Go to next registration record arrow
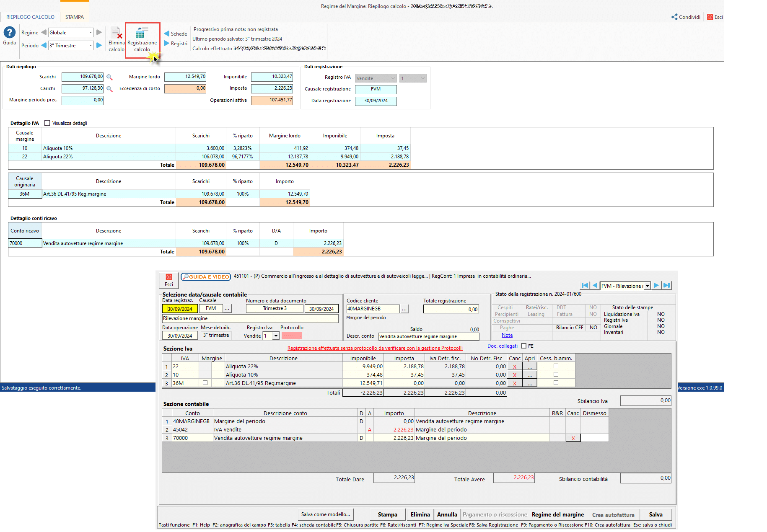The image size is (767, 532). click(656, 285)
